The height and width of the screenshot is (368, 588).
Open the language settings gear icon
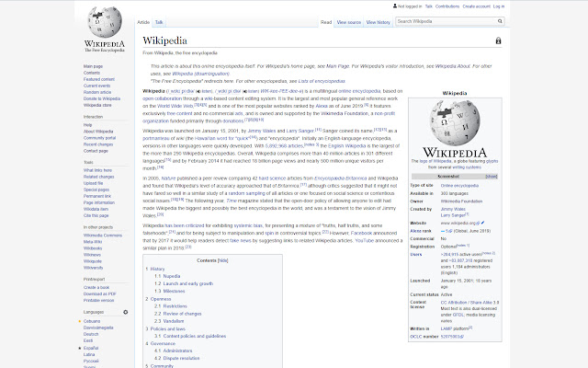[126, 312]
